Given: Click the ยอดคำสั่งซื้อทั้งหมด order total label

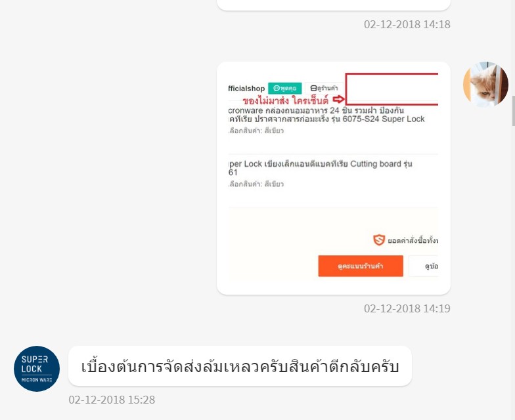Looking at the screenshot, I should coord(413,240).
